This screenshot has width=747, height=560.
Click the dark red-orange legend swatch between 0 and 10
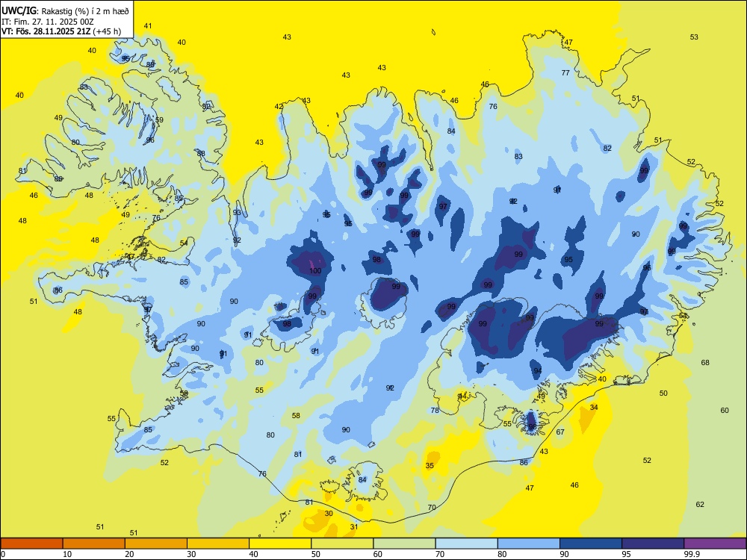click(x=31, y=544)
